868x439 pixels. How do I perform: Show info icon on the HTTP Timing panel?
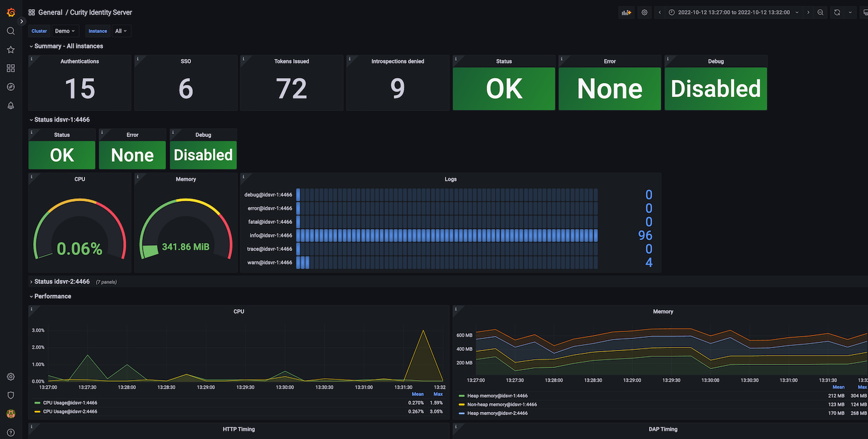coord(31,426)
